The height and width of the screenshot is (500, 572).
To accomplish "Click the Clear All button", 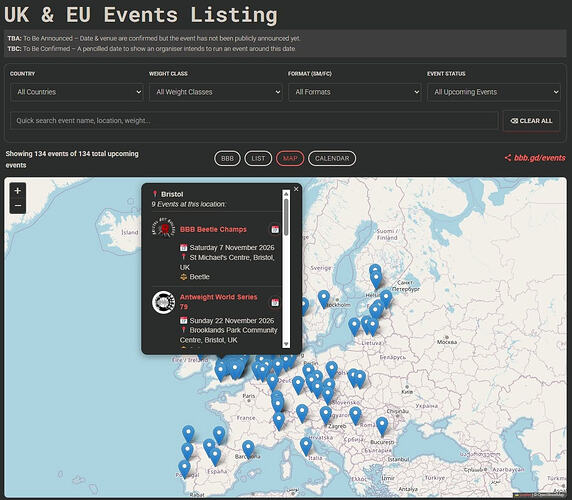I will click(531, 121).
